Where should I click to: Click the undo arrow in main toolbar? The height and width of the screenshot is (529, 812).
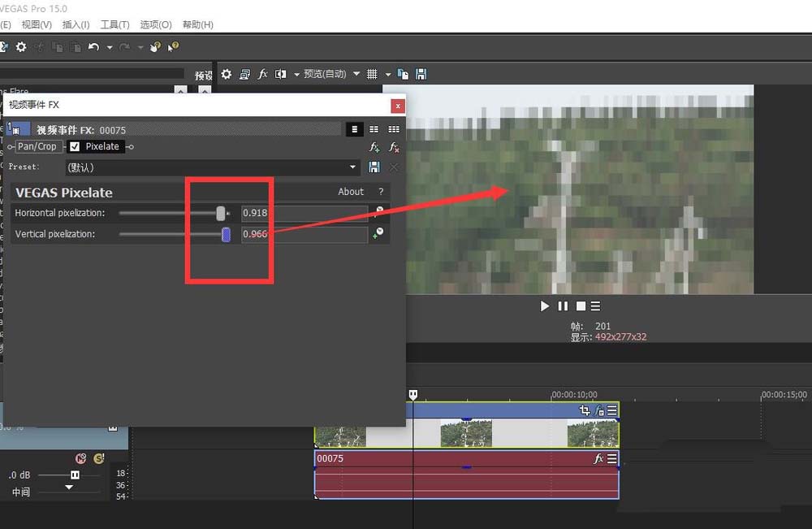(93, 47)
